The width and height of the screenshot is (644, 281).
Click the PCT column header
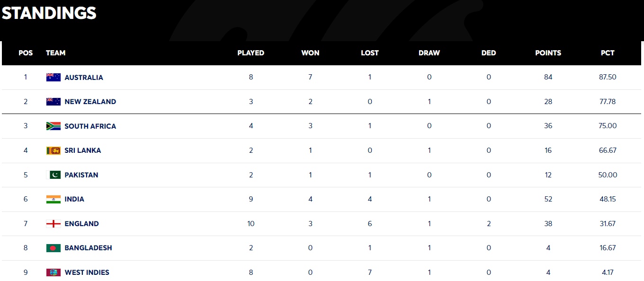point(607,53)
